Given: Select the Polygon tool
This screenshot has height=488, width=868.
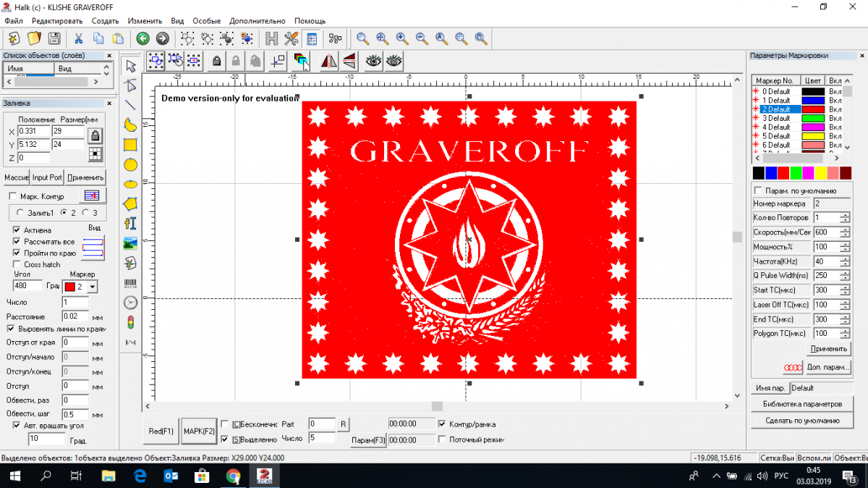Looking at the screenshot, I should click(x=131, y=203).
